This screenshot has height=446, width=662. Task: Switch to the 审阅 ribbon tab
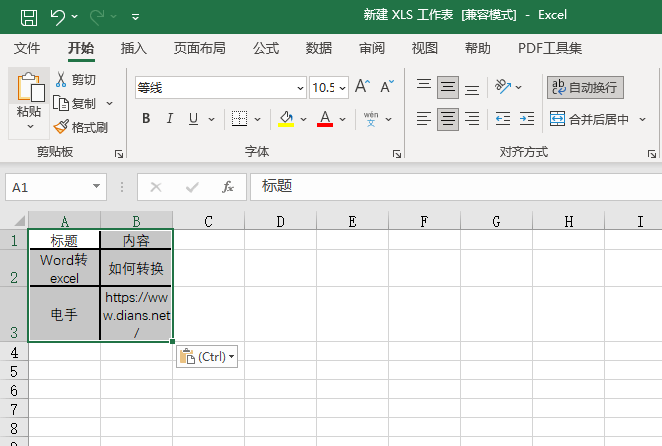tap(372, 48)
